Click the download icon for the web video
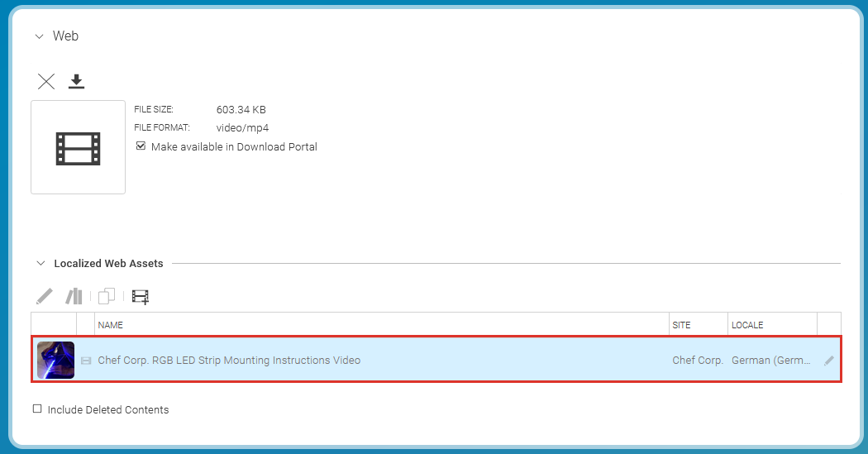Screen dimensions: 868x454 pos(77,81)
